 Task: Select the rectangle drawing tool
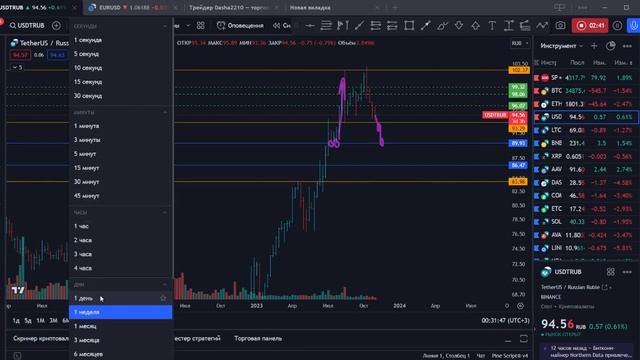(x=409, y=26)
